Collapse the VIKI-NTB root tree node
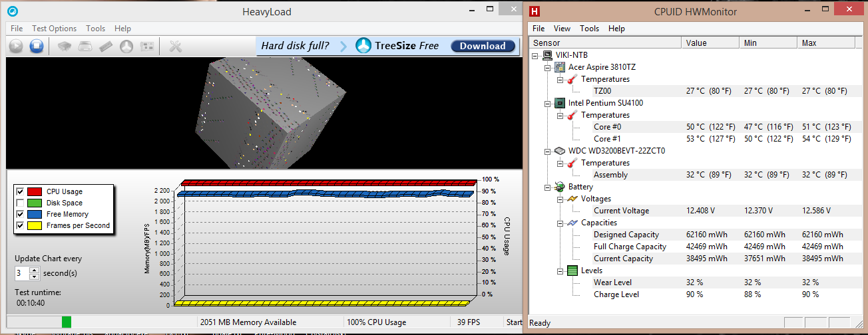 pyautogui.click(x=536, y=55)
